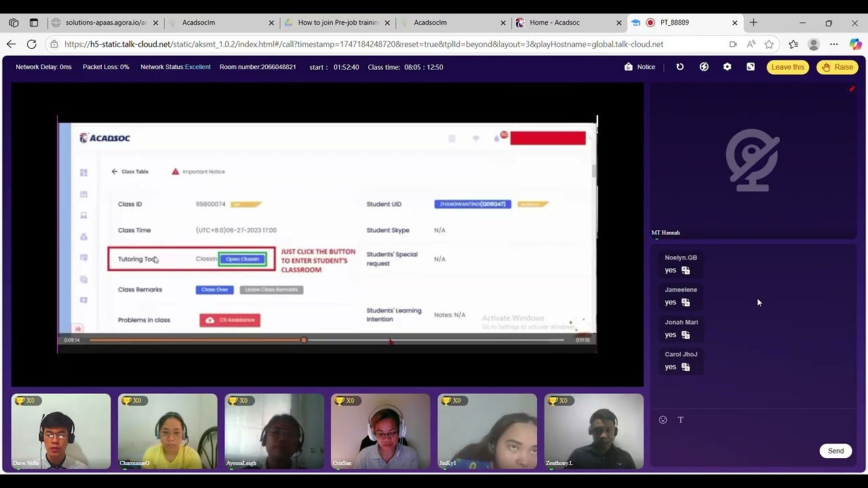The image size is (868, 488).
Task: Select JinKy1's video thumbnail
Action: (x=487, y=431)
